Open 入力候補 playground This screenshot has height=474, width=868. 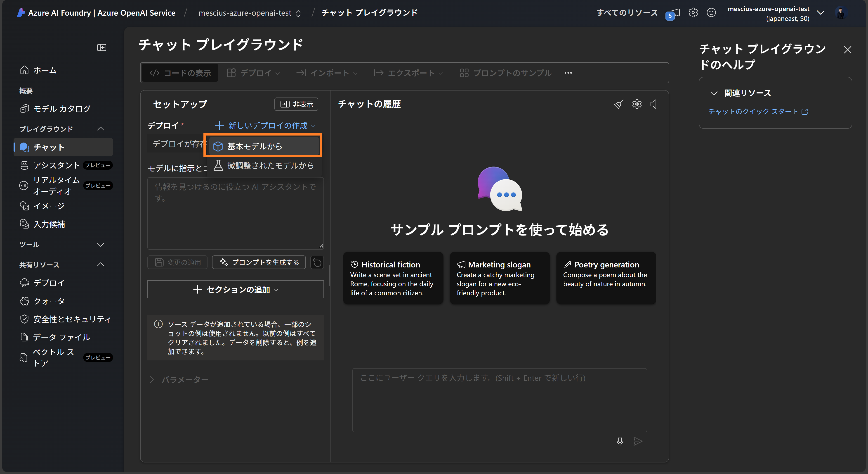(x=42, y=224)
